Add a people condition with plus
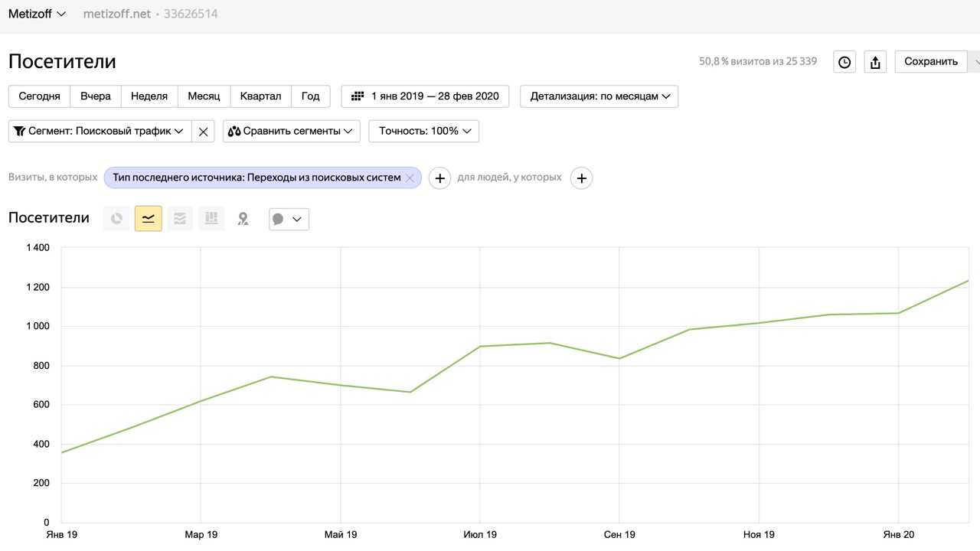The image size is (980, 551). click(x=582, y=178)
